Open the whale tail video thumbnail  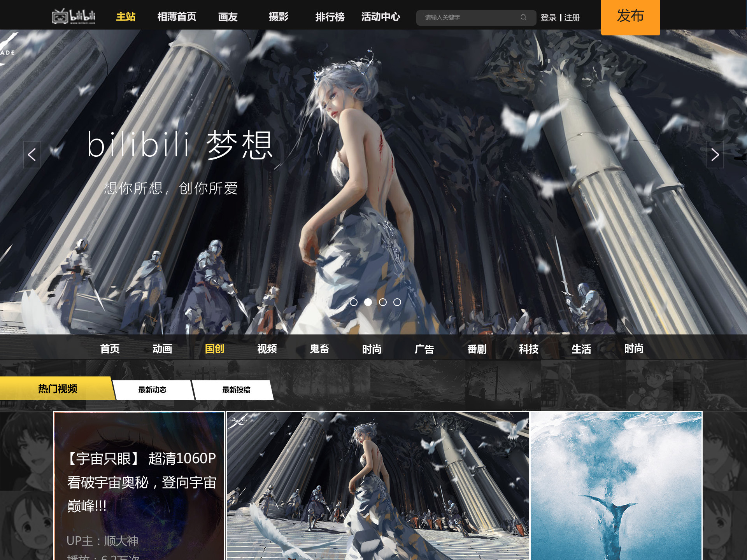616,486
